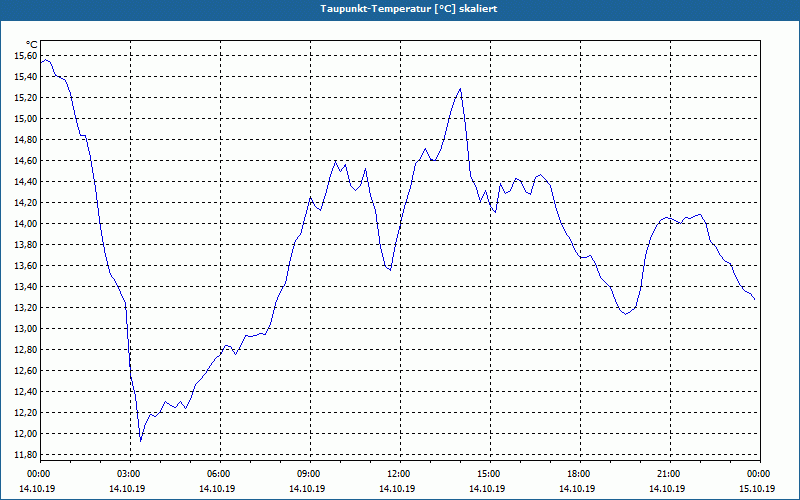The width and height of the screenshot is (800, 500).
Task: Click the 14,80 y-axis label
Action: tap(25, 139)
